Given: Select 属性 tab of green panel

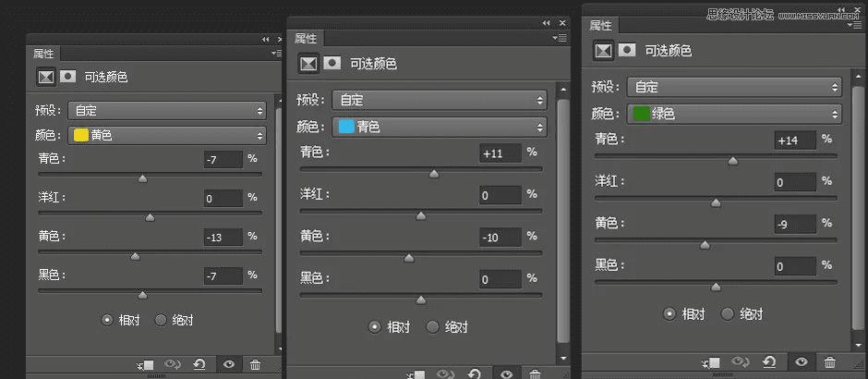Looking at the screenshot, I should 600,26.
